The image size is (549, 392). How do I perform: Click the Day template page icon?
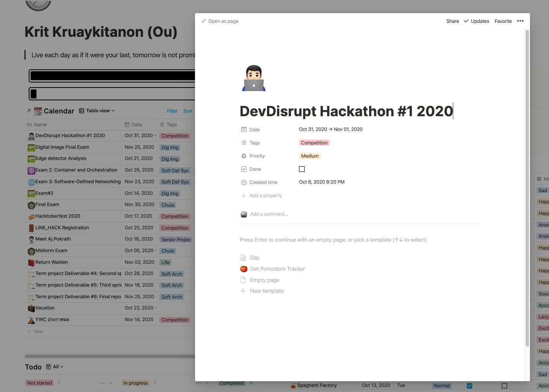point(243,258)
